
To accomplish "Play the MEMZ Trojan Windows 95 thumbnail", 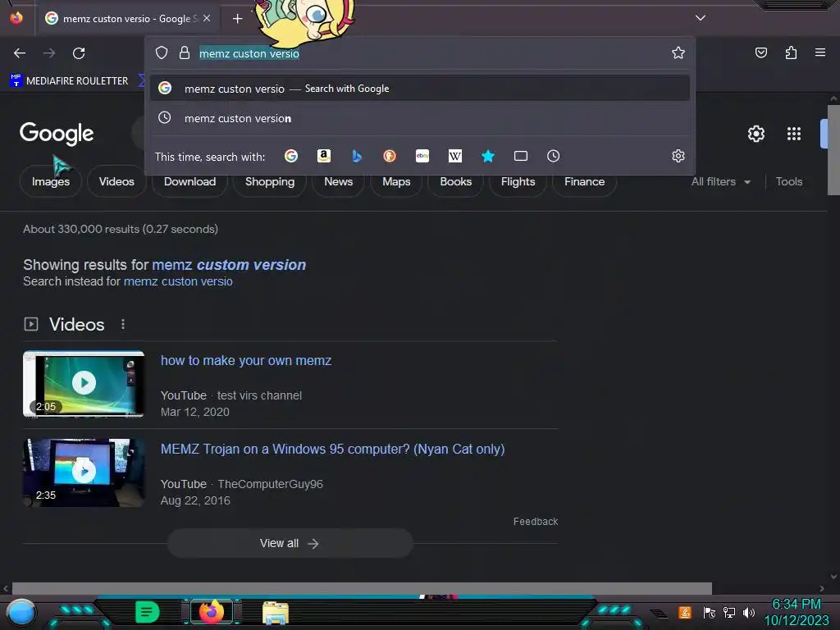I will [84, 472].
